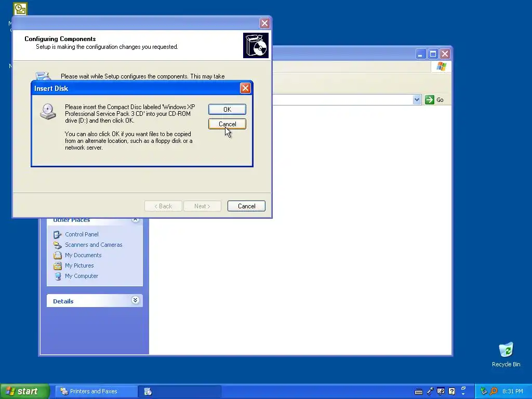Viewport: 532px width, 399px height.
Task: Close the Printers and Faxes window
Action: click(x=445, y=54)
